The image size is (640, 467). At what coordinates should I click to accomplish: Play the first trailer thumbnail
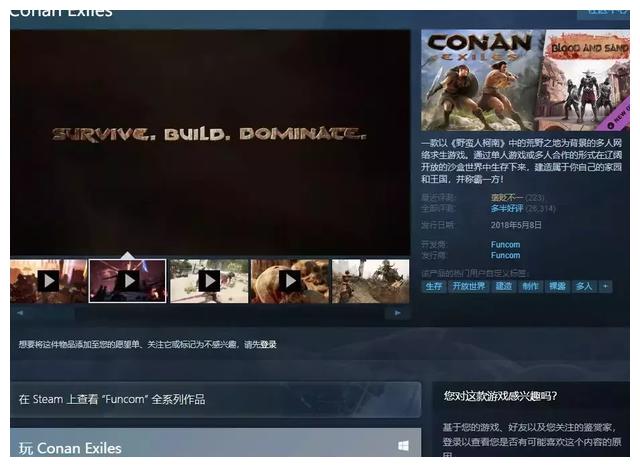[x=49, y=281]
